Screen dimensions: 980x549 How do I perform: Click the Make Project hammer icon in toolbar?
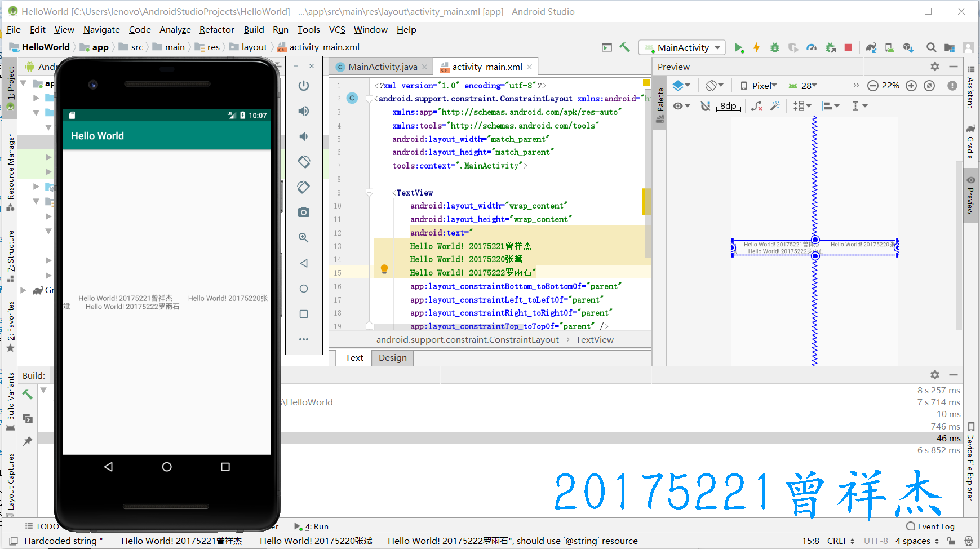(624, 47)
